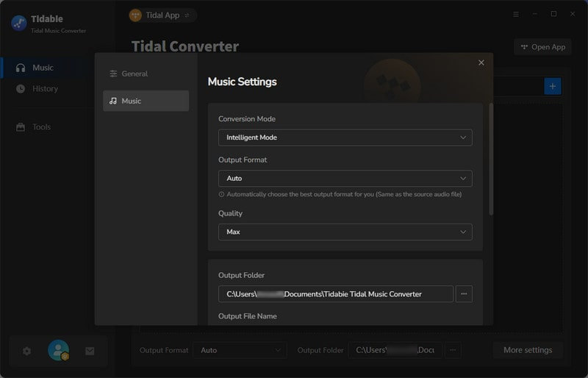The height and width of the screenshot is (378, 588).
Task: Click the Output File Name label
Action: 248,316
